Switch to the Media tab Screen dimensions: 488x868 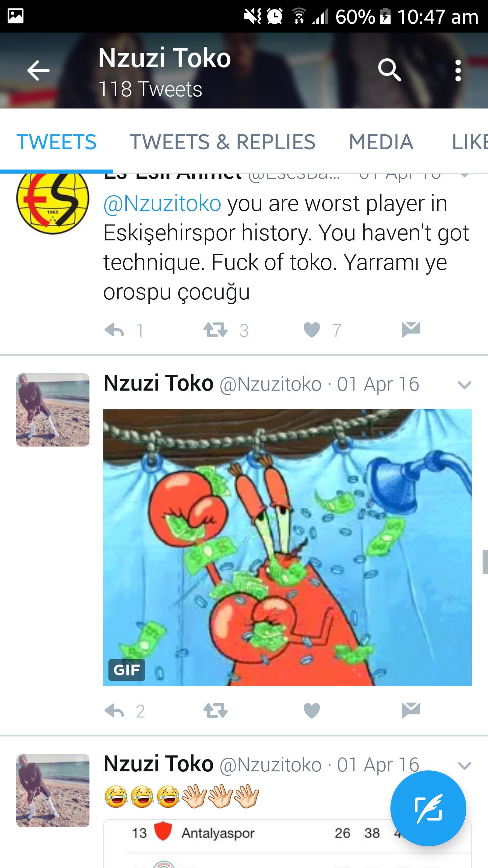(381, 142)
